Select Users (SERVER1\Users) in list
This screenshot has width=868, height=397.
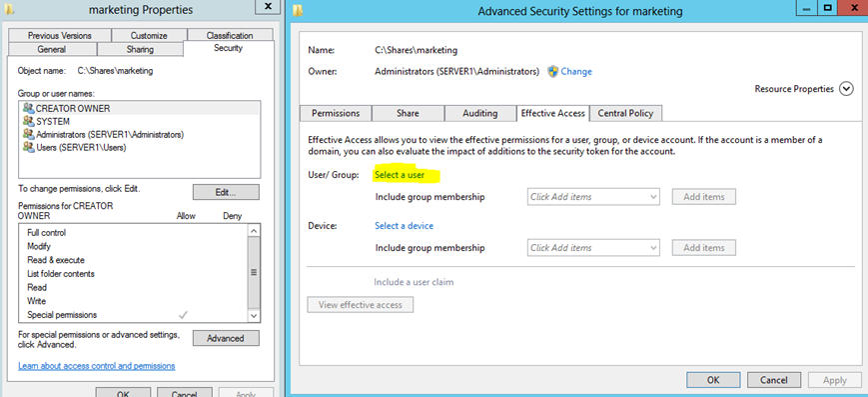(140, 147)
